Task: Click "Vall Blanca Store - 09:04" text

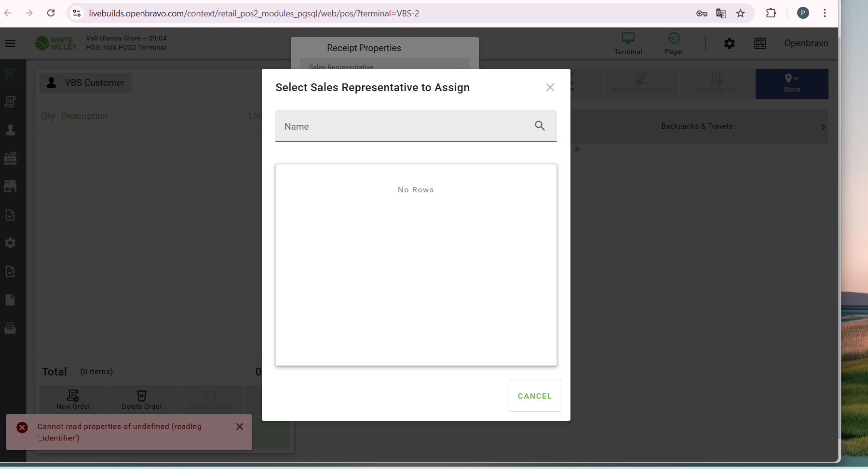Action: click(126, 38)
